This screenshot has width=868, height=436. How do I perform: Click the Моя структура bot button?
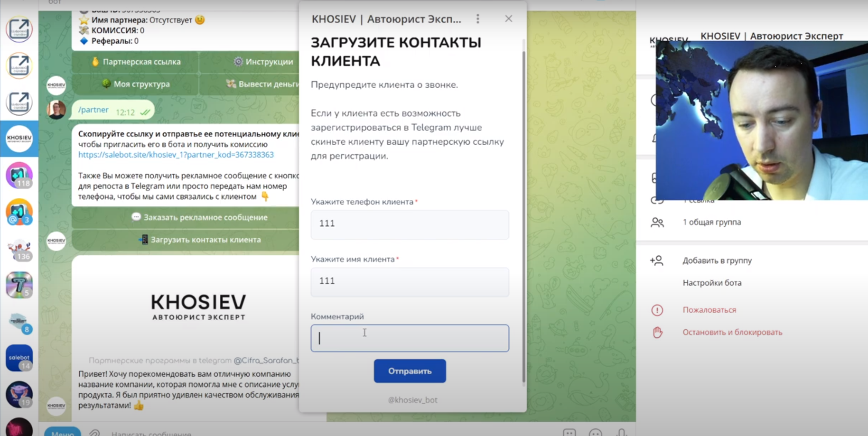click(x=136, y=84)
